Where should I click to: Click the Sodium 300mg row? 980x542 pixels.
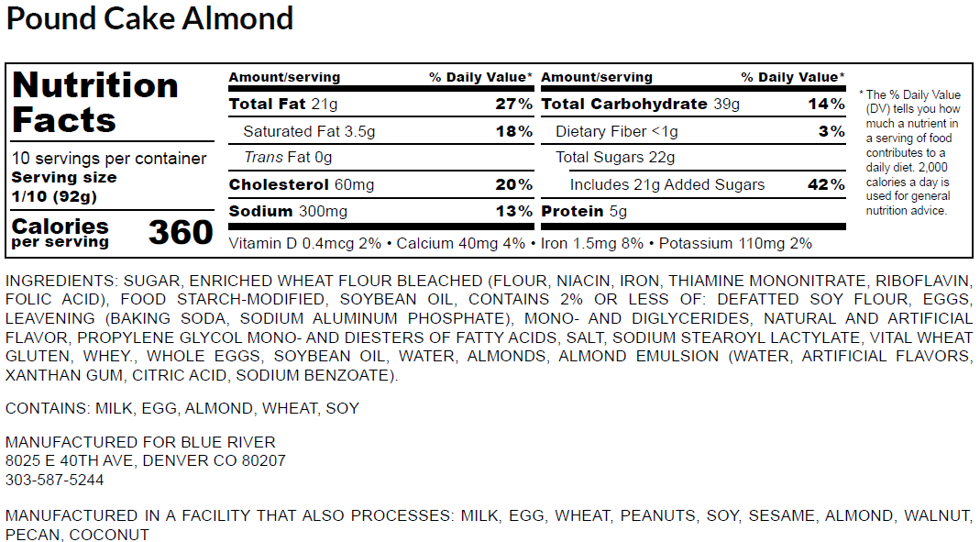288,212
